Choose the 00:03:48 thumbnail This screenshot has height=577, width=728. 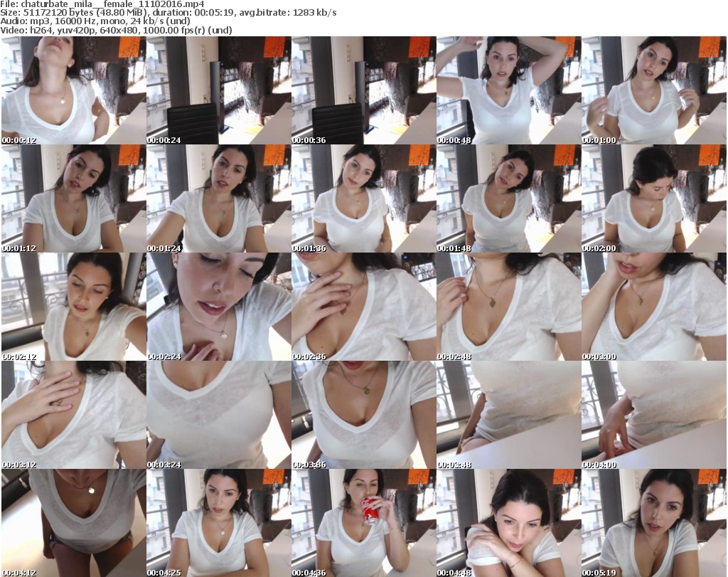(x=509, y=415)
